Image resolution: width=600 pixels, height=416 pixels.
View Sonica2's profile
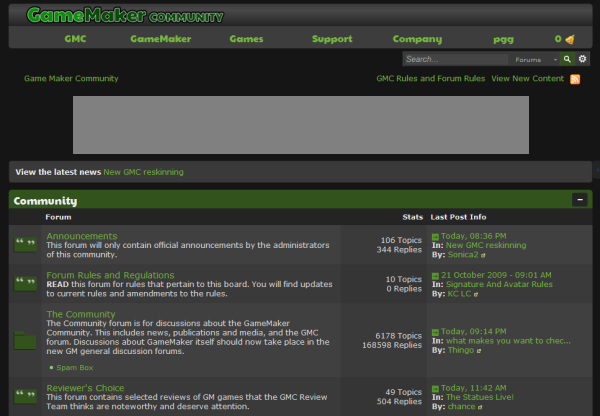point(463,255)
